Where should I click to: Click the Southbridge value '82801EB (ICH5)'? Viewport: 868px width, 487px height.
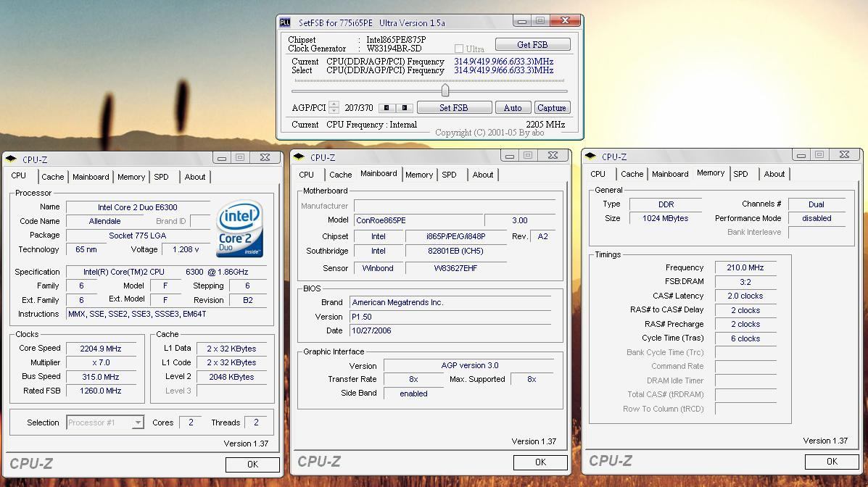[455, 251]
